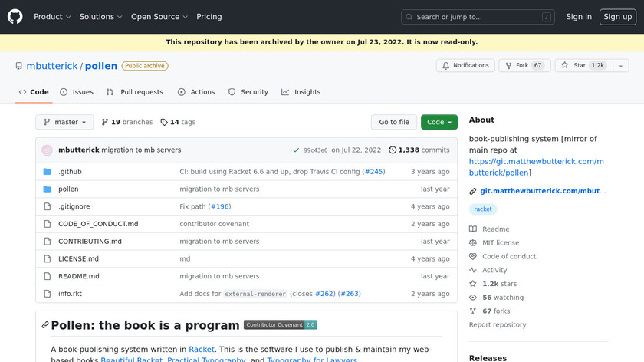Click the Contributor Covenant 2.0 badge
The width and height of the screenshot is (644, 362).
pyautogui.click(x=280, y=324)
